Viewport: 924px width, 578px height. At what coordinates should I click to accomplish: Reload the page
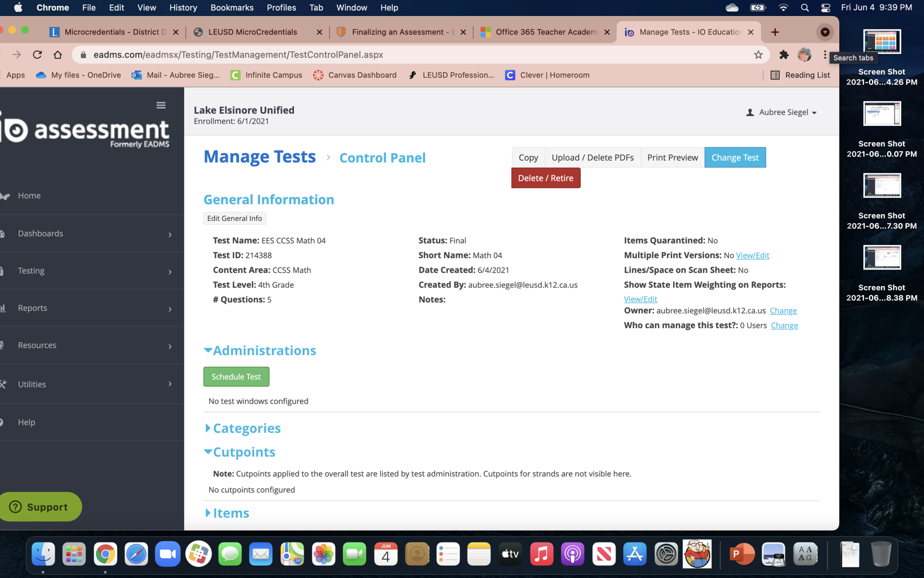tap(37, 55)
